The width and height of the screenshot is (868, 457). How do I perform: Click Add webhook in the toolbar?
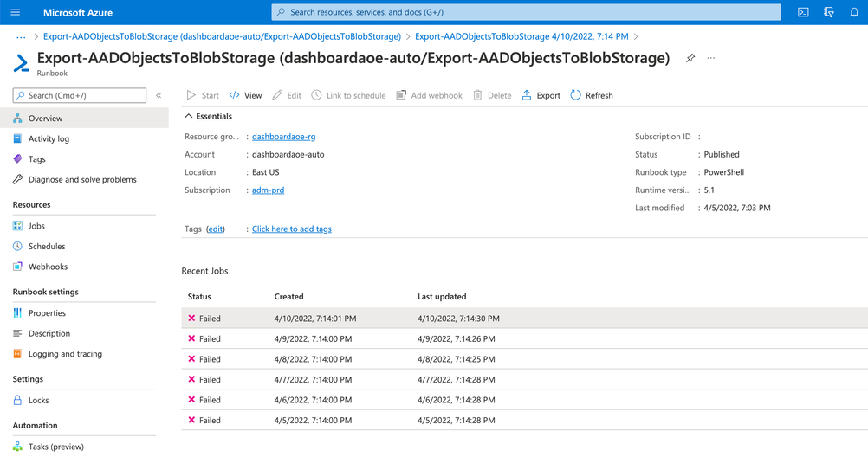tap(429, 95)
